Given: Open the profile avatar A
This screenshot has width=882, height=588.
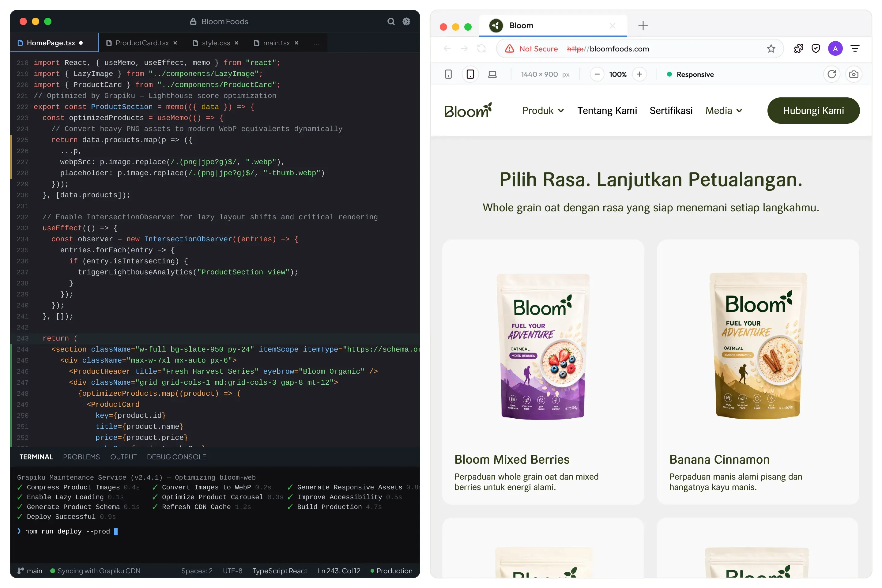Looking at the screenshot, I should pos(835,48).
